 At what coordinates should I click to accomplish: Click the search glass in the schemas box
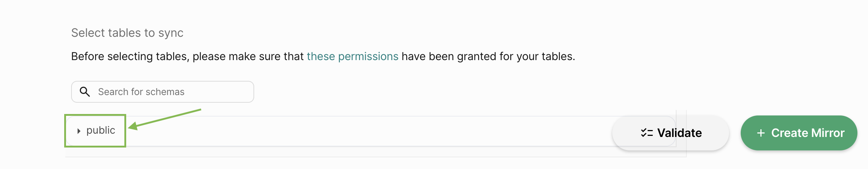tap(85, 92)
